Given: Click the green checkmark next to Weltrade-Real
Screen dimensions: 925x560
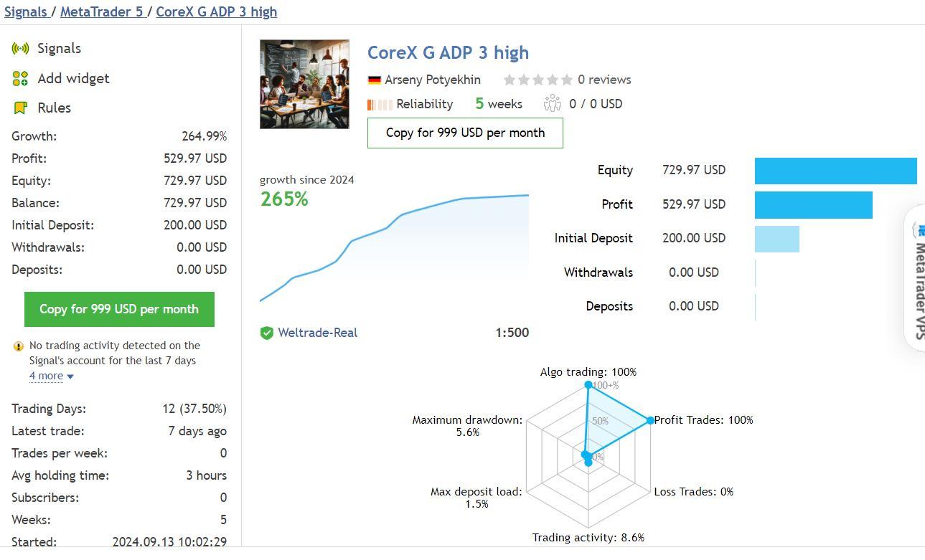Looking at the screenshot, I should coord(267,332).
